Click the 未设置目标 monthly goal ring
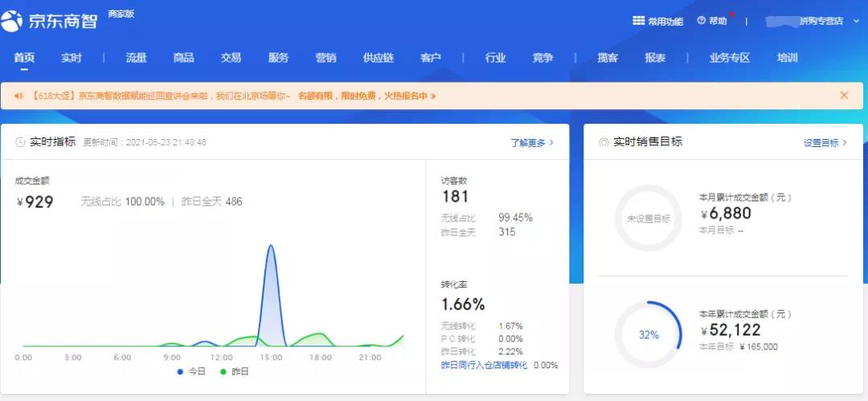This screenshot has width=868, height=401. click(x=649, y=219)
